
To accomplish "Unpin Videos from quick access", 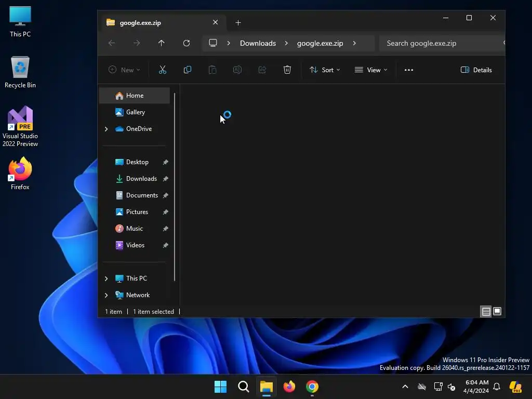I will click(165, 245).
